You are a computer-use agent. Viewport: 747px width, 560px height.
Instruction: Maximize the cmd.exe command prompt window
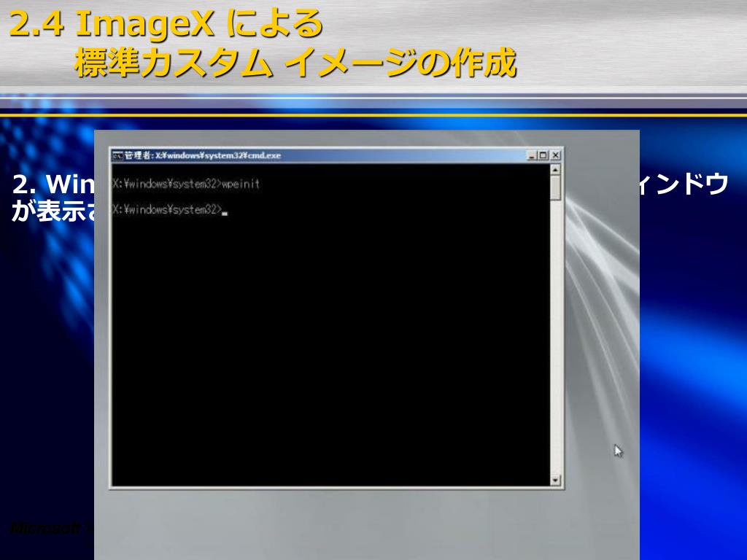click(x=543, y=156)
